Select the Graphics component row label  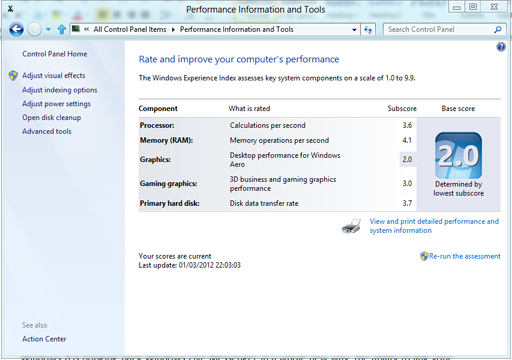[155, 160]
